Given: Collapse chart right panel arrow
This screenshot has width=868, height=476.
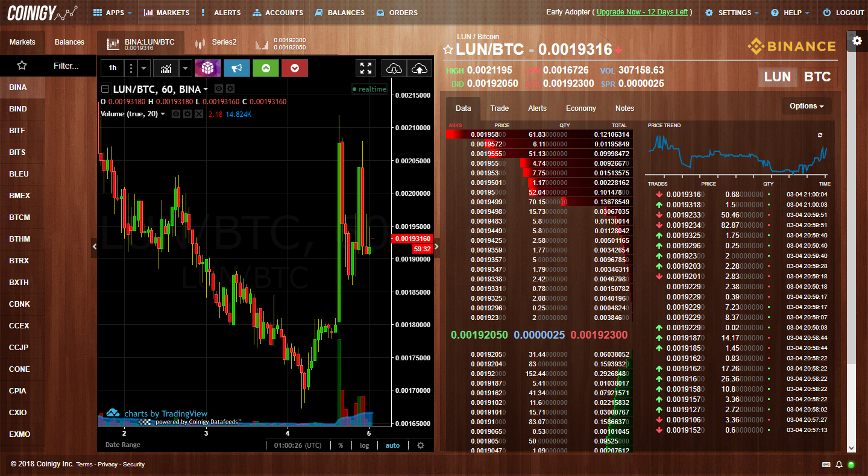Looking at the screenshot, I should click(x=436, y=246).
